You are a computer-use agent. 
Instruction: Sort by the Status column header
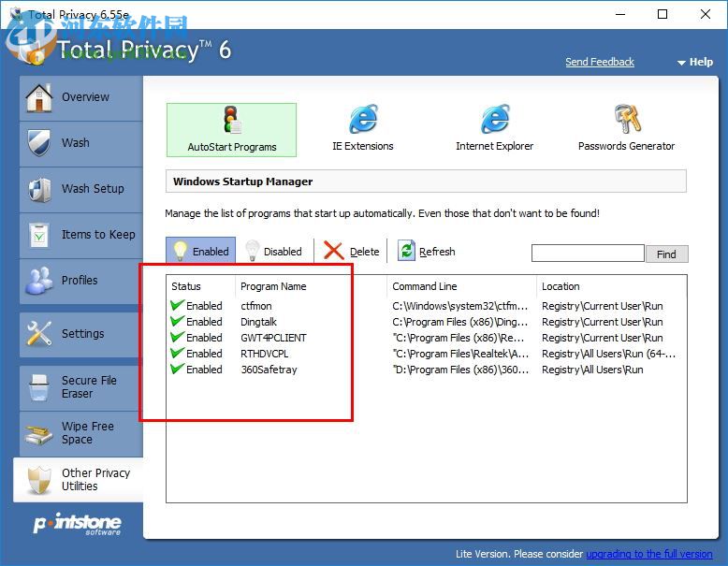tap(200, 286)
